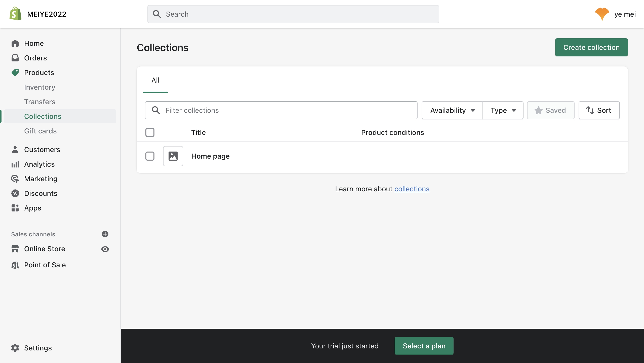Viewport: 644px width, 363px height.
Task: Open Apps in sidebar
Action: tap(33, 208)
